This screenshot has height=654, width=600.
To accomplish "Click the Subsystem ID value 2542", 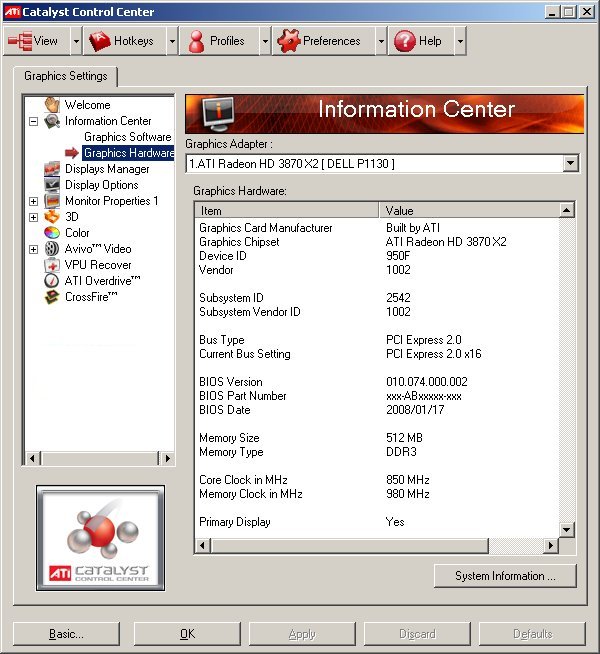I will pyautogui.click(x=398, y=298).
